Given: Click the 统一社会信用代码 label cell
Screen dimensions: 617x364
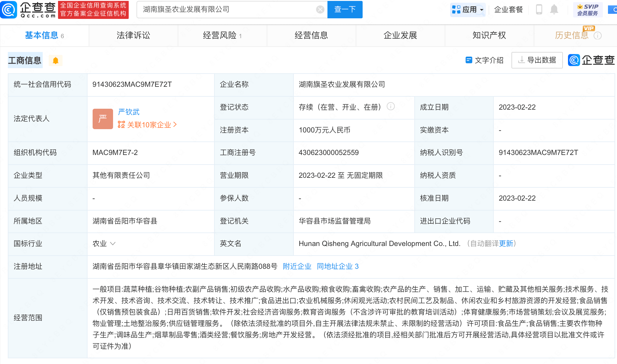Looking at the screenshot, I should pyautogui.click(x=48, y=85).
